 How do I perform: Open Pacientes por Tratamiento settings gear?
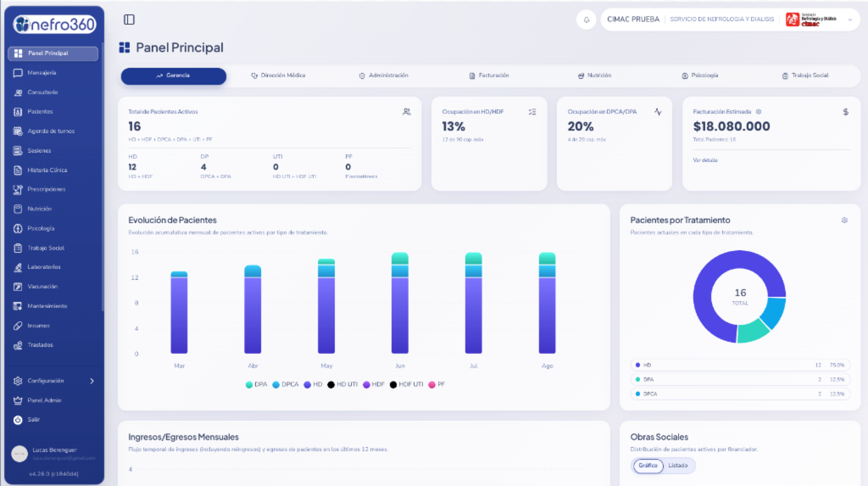[844, 220]
